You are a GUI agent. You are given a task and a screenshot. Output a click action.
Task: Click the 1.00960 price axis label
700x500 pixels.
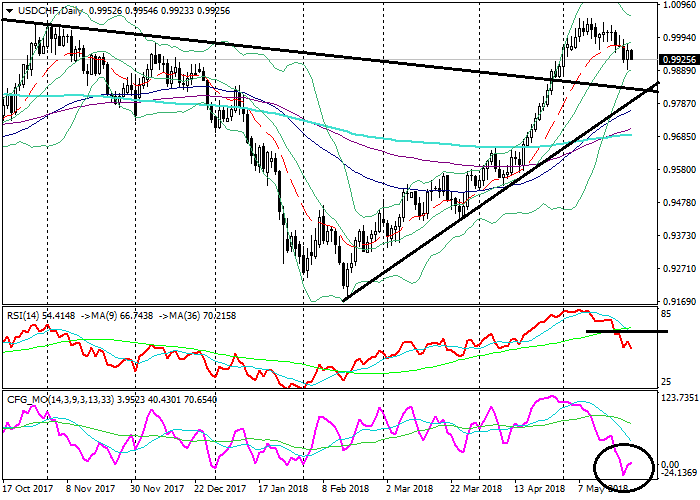[679, 5]
